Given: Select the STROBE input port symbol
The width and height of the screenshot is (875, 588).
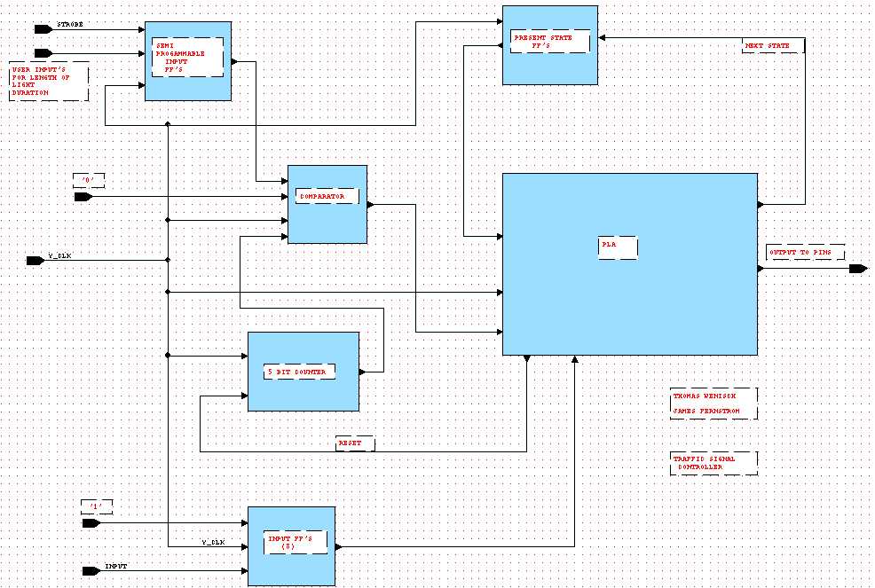Looking at the screenshot, I should (43, 29).
